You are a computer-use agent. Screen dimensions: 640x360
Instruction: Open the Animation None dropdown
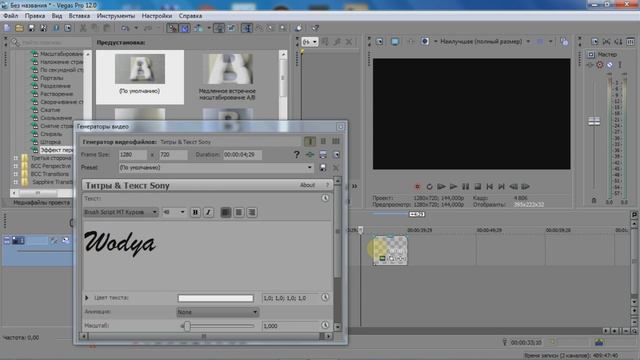(218, 312)
